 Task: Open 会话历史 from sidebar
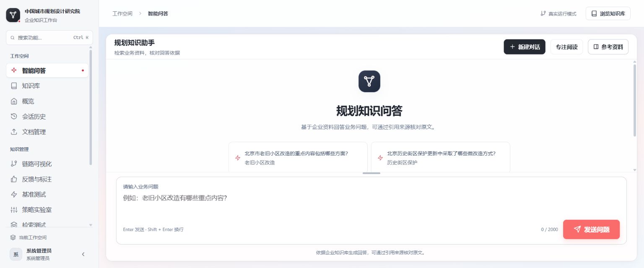coord(47,116)
